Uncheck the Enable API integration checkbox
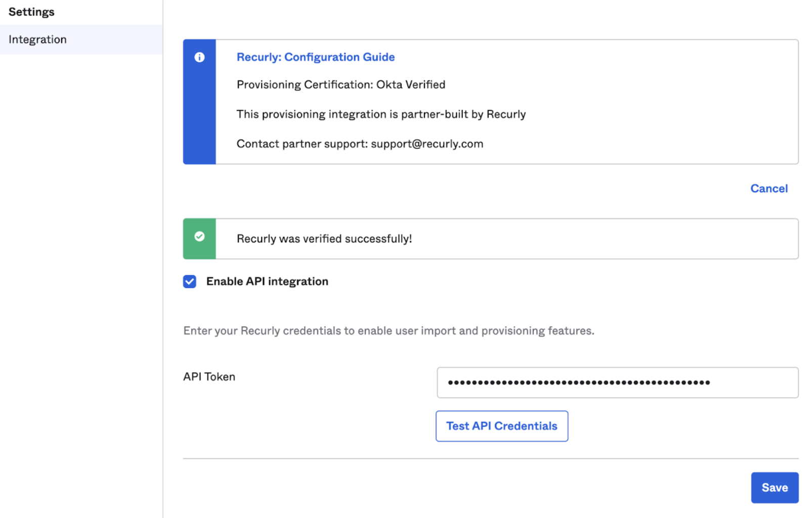 coord(190,281)
